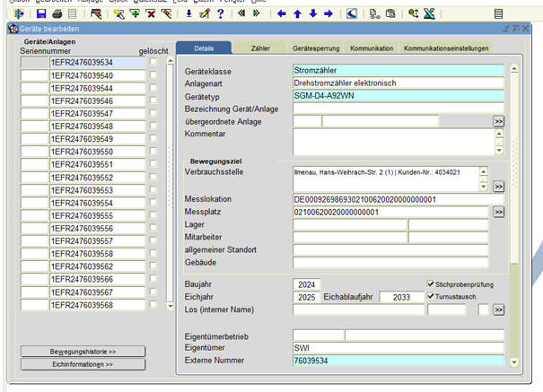Image resolution: width=543 pixels, height=392 pixels.
Task: Open the Kommunikationseinstellungen tab
Action: pos(446,47)
